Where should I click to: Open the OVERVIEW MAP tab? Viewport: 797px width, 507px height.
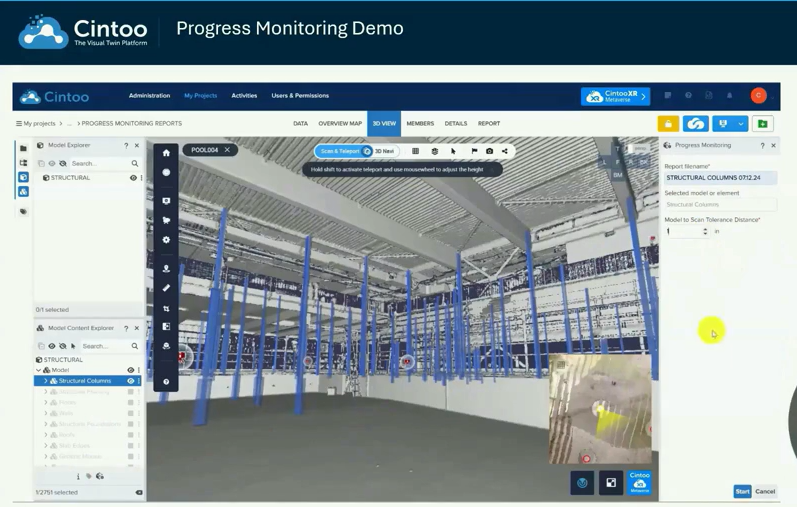(x=340, y=124)
